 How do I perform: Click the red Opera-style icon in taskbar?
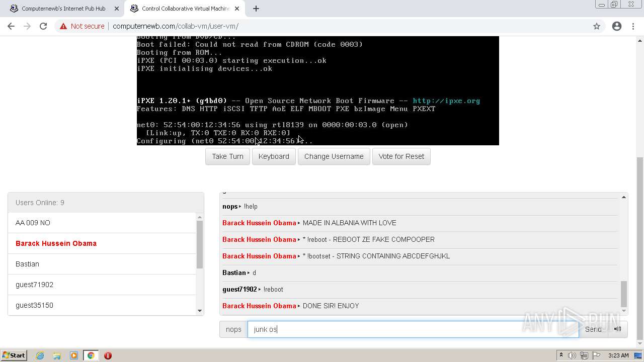click(x=108, y=355)
